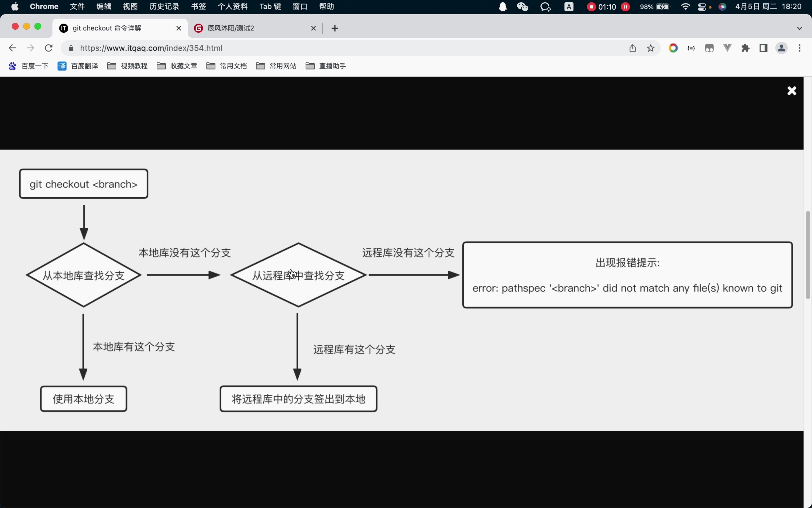Open the Chrome three-dot menu
The width and height of the screenshot is (812, 508).
(800, 48)
